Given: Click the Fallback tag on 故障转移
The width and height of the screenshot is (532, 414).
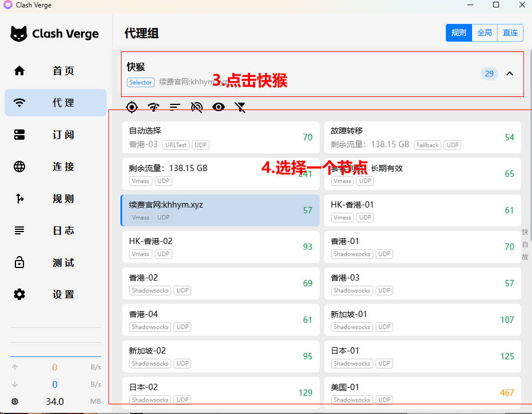Looking at the screenshot, I should [x=428, y=145].
